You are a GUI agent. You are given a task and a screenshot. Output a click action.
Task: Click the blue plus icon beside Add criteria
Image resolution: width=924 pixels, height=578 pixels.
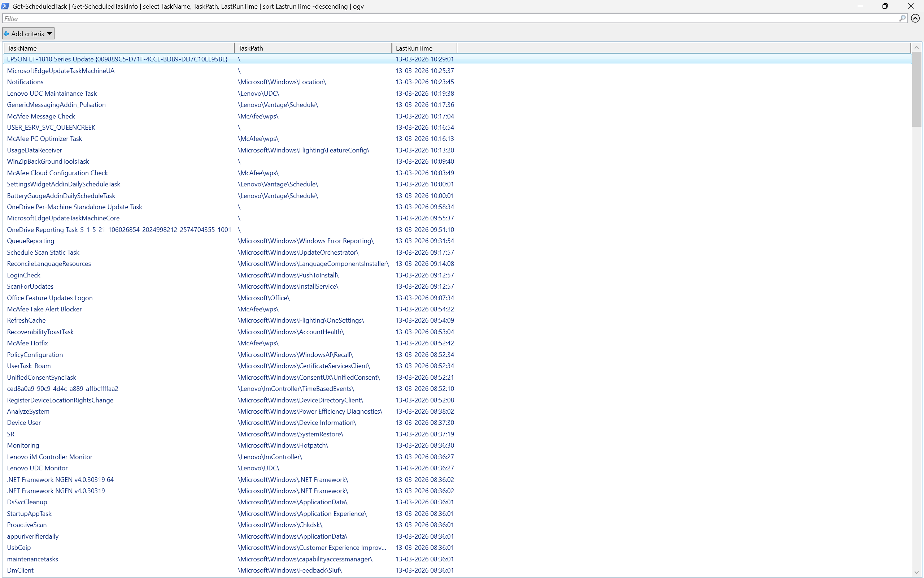click(x=6, y=34)
